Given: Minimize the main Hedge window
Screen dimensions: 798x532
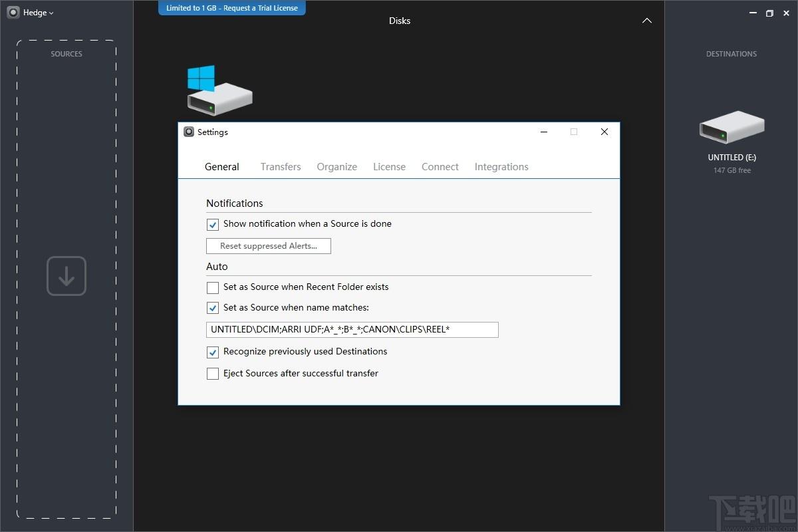Looking at the screenshot, I should pyautogui.click(x=752, y=13).
